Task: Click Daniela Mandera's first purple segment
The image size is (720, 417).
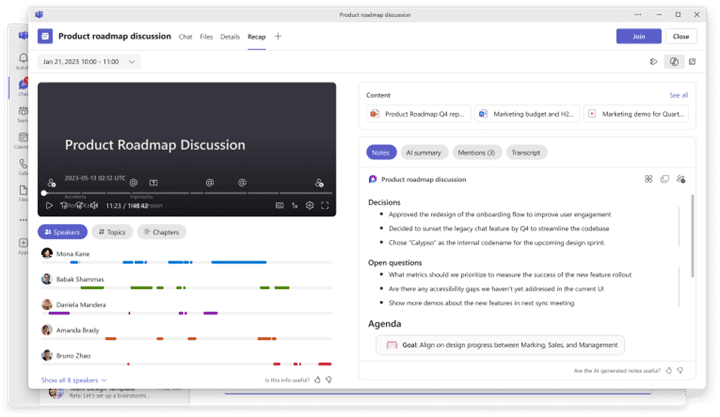Action: [x=59, y=313]
